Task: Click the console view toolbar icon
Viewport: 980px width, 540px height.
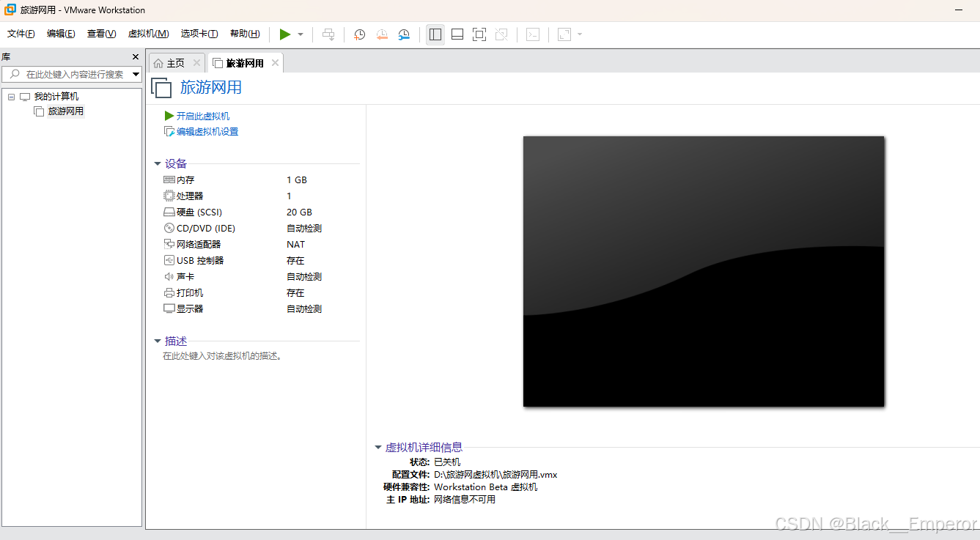Action: (x=533, y=34)
